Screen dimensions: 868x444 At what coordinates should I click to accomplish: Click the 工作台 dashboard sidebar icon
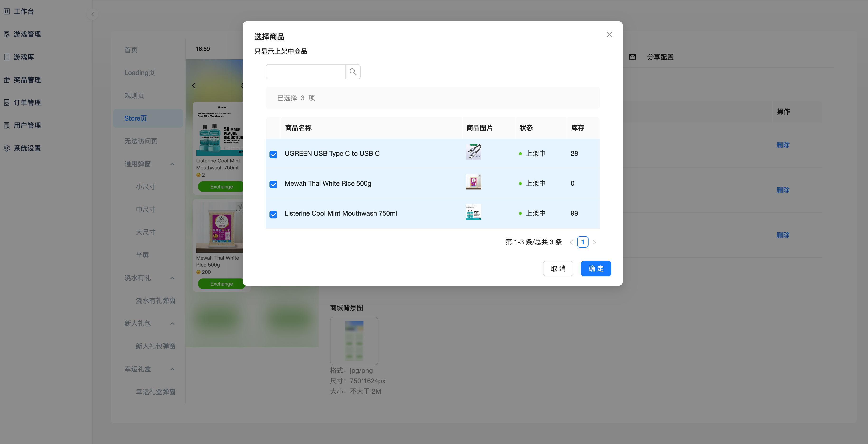coord(7,11)
